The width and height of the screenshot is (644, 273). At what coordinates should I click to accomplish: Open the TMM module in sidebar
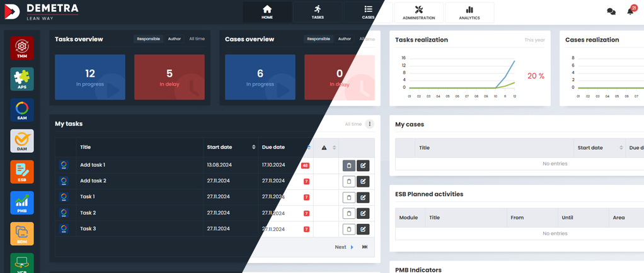(x=22, y=48)
